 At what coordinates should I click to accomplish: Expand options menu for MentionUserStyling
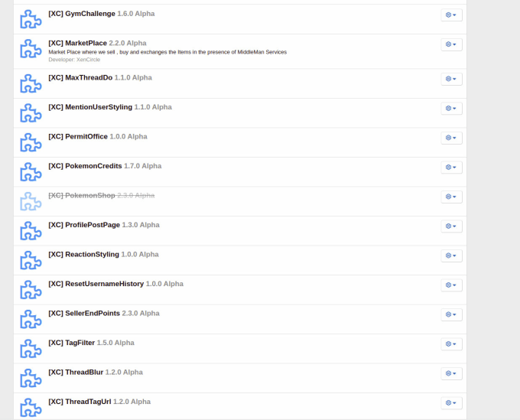click(451, 109)
